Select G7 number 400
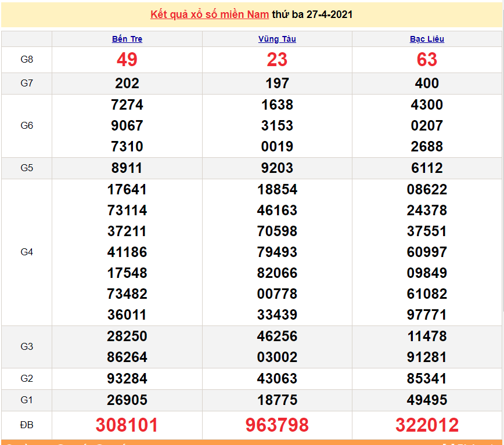 [427, 84]
